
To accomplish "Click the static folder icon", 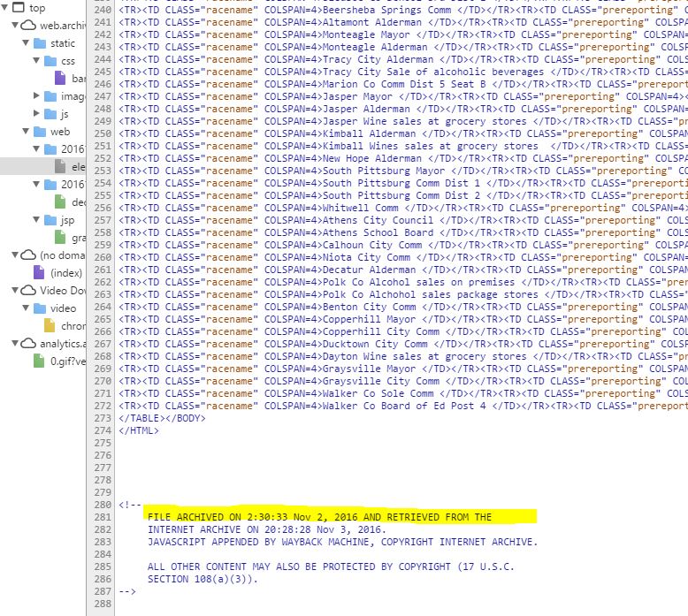I will click(40, 43).
